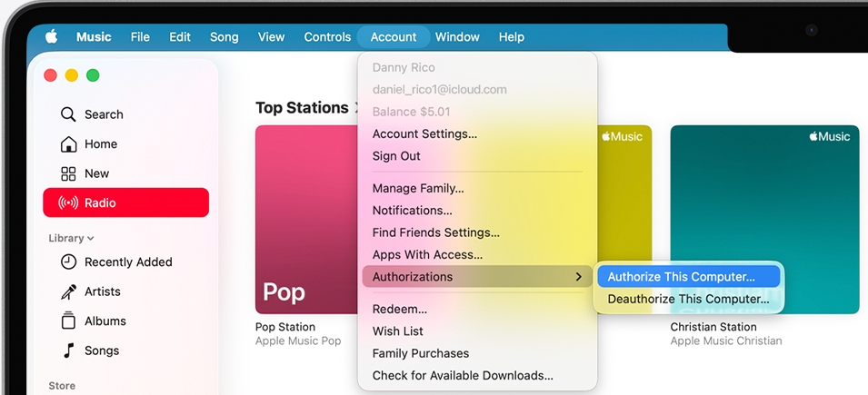Open the File menu
The image size is (868, 395).
tap(140, 37)
